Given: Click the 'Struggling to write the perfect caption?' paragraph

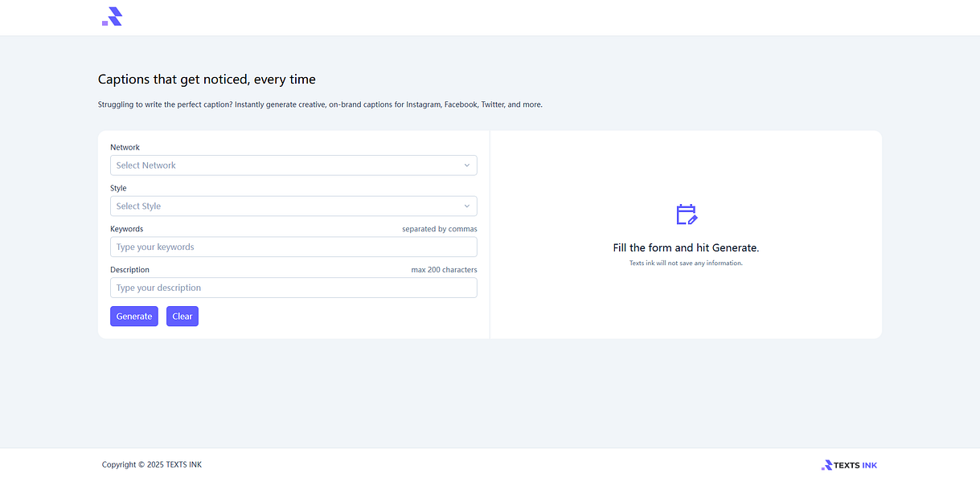Looking at the screenshot, I should click(x=320, y=104).
